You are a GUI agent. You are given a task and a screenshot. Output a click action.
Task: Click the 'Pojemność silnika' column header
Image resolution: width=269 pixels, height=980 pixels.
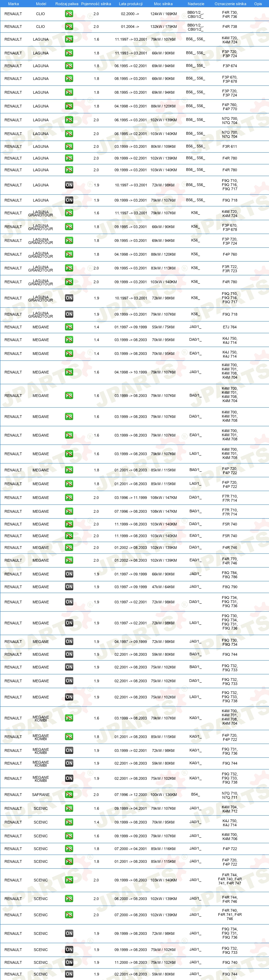pyautogui.click(x=96, y=4)
